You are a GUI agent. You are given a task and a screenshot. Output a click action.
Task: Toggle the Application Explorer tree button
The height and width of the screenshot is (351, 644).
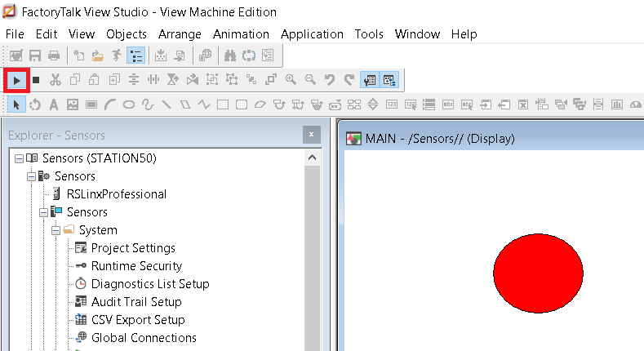[x=136, y=56]
